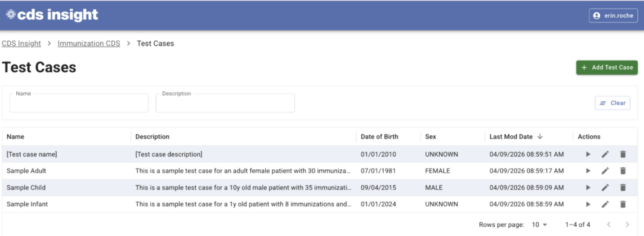This screenshot has width=644, height=236.
Task: Delete the [Test case name] entry
Action: (623, 154)
